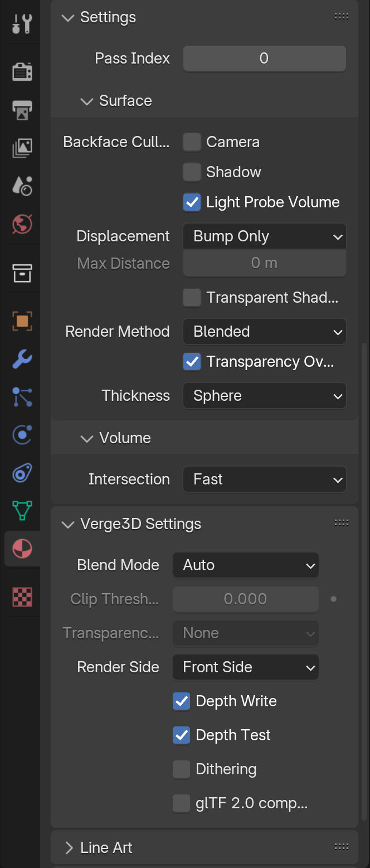
Task: Open the Particles properties tab
Action: click(x=22, y=397)
